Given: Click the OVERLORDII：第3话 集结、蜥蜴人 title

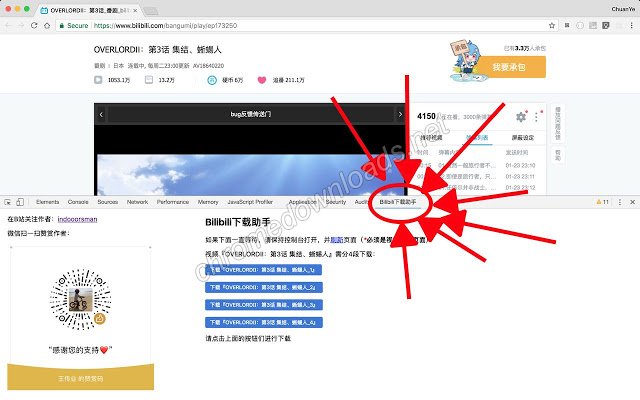Looking at the screenshot, I should [158, 50].
